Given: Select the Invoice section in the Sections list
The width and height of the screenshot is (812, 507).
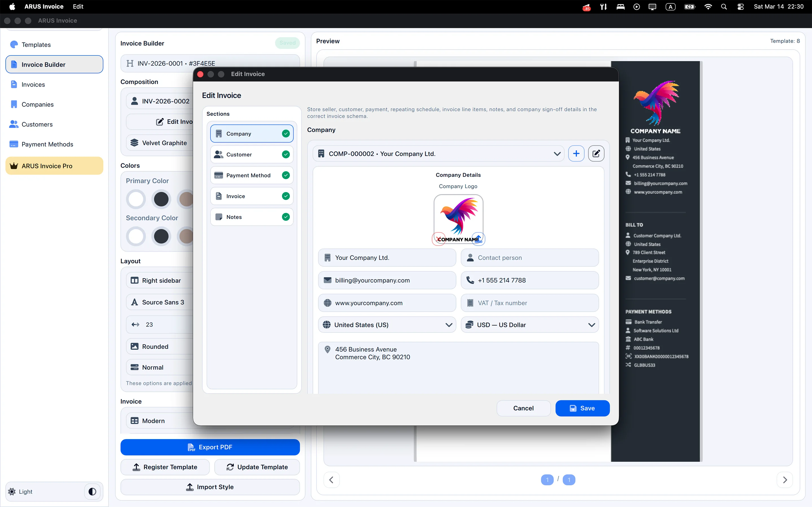Looking at the screenshot, I should pos(251,196).
